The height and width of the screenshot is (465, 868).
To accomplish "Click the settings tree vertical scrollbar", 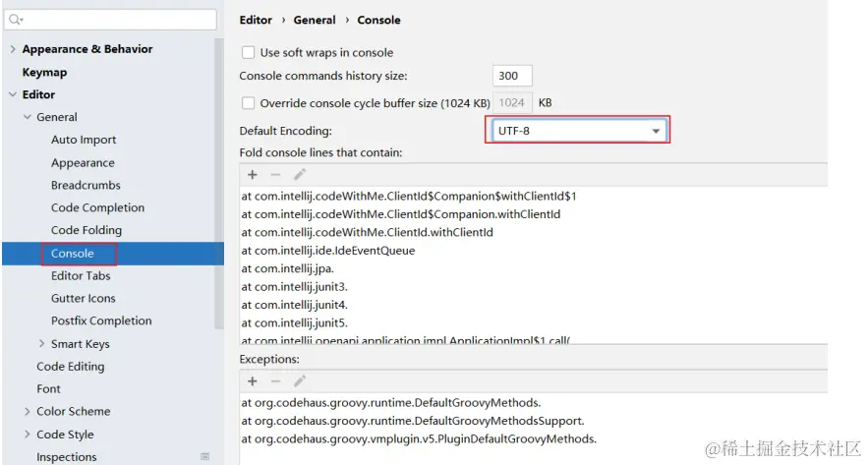I will (219, 183).
